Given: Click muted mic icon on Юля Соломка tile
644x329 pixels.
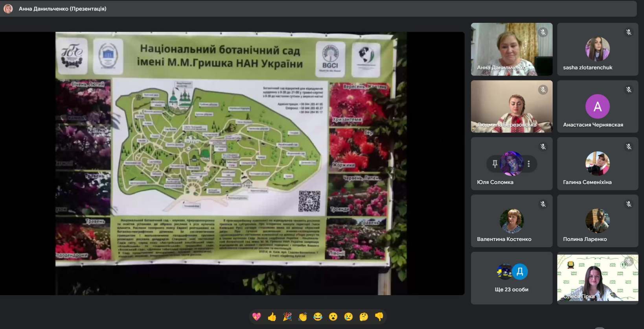Looking at the screenshot, I should 543,146.
